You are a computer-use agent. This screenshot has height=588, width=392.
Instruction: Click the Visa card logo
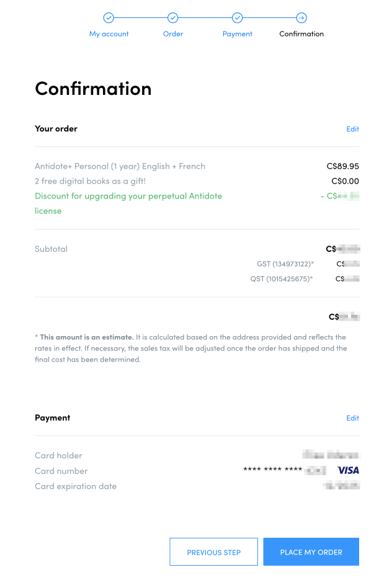[348, 471]
